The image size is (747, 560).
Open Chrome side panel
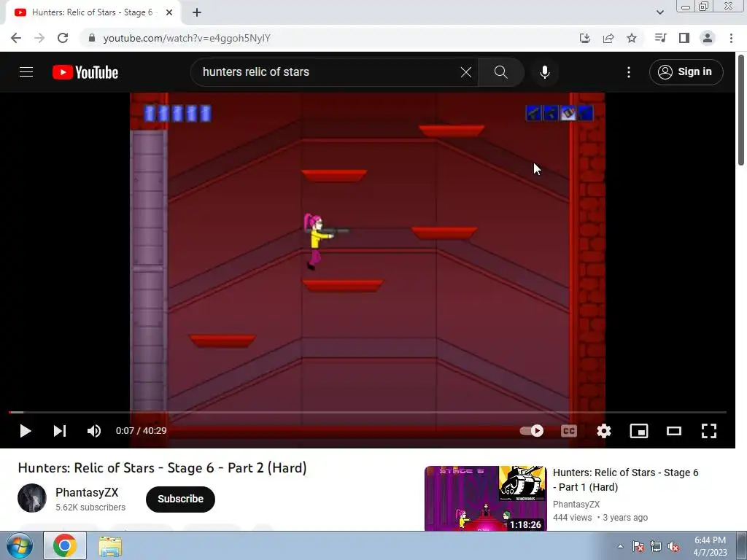point(684,38)
